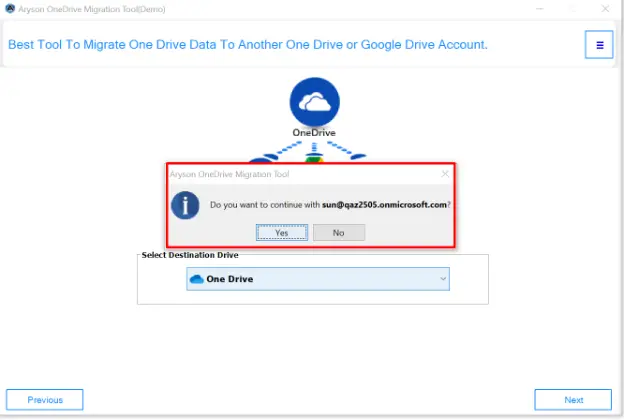Click the blue info icon in dialog
The image size is (624, 420).
(185, 205)
